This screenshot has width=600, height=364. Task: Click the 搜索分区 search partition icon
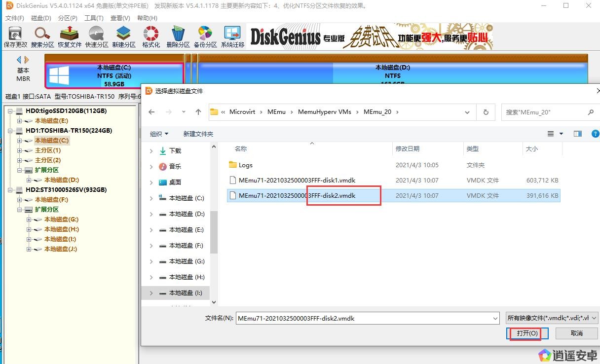(42, 36)
